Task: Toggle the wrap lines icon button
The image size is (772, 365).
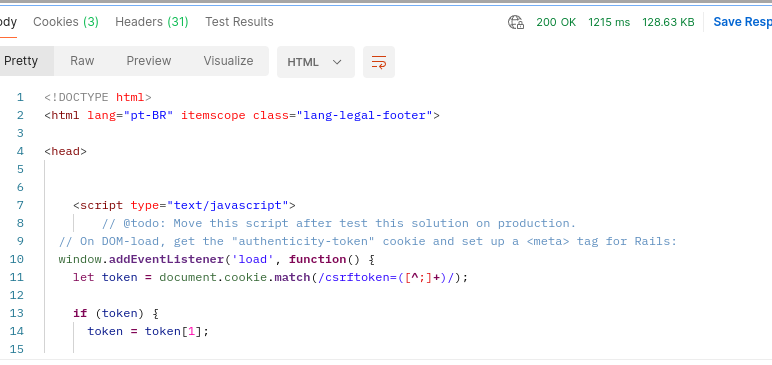Action: click(x=379, y=62)
